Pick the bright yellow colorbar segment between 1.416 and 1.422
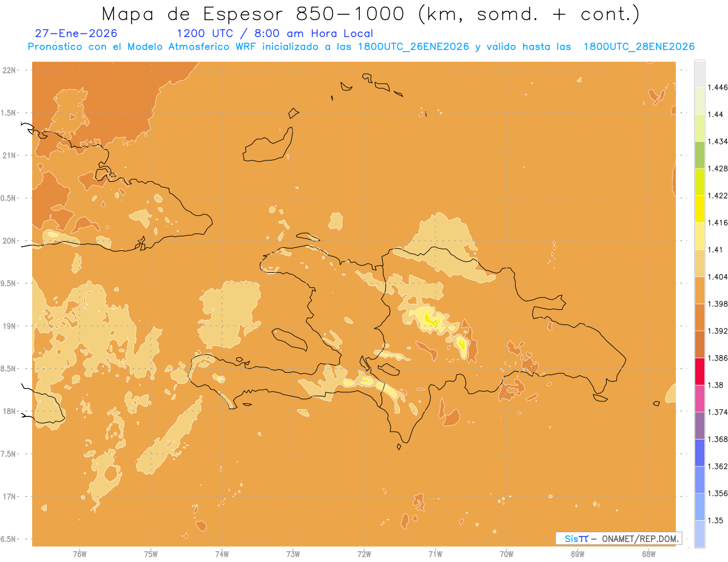Screen dimensions: 728x562 pyautogui.click(x=699, y=209)
